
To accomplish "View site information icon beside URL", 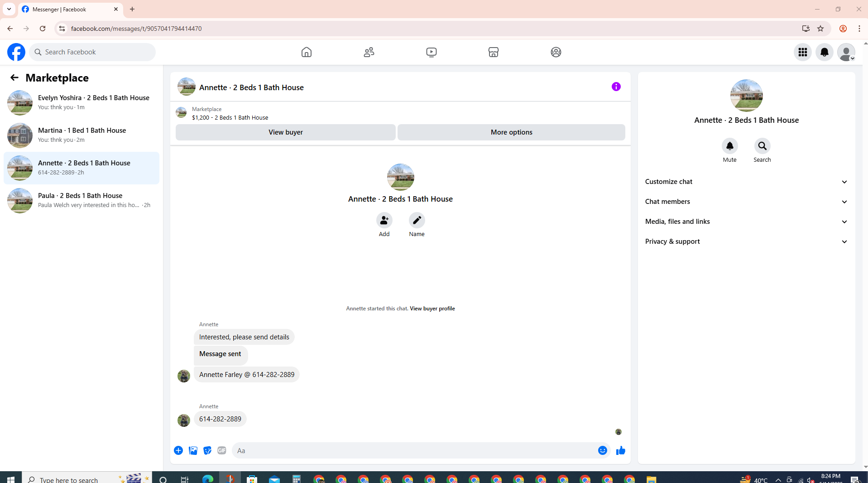I will click(x=62, y=29).
